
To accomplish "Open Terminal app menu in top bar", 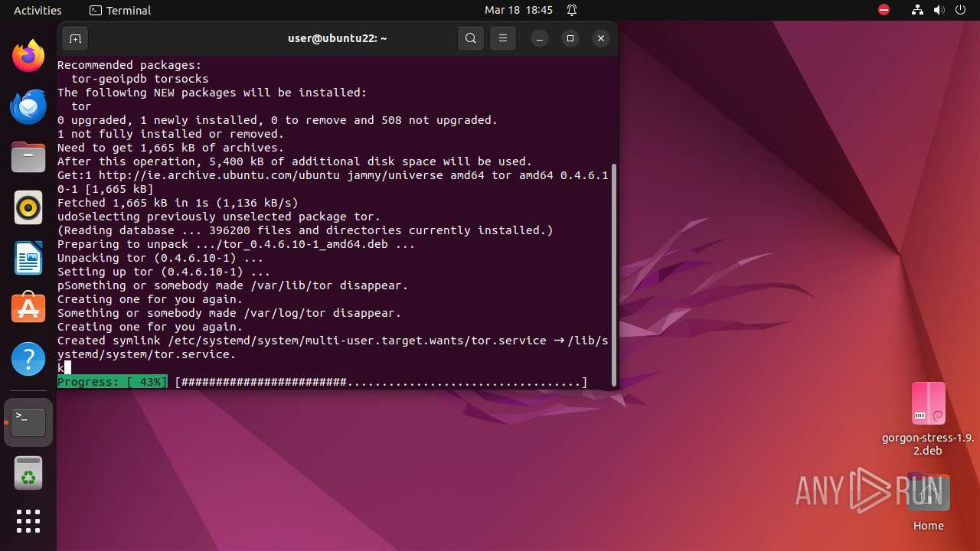I will click(x=120, y=11).
